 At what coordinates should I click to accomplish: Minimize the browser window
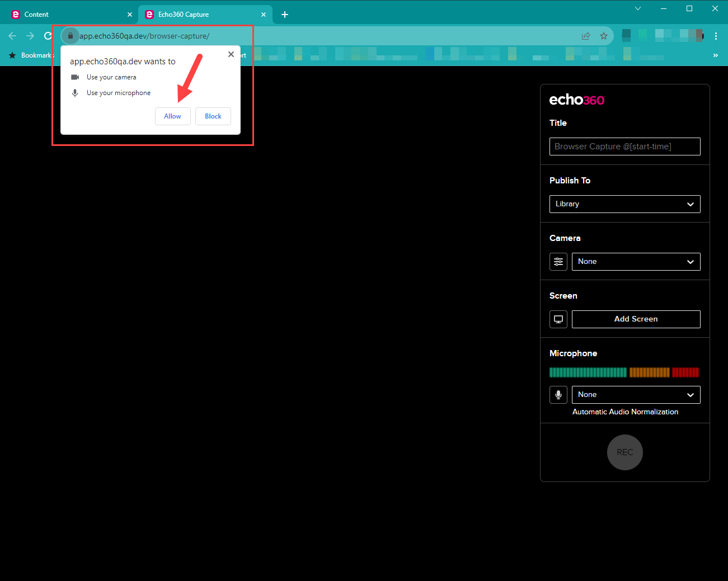pyautogui.click(x=664, y=8)
